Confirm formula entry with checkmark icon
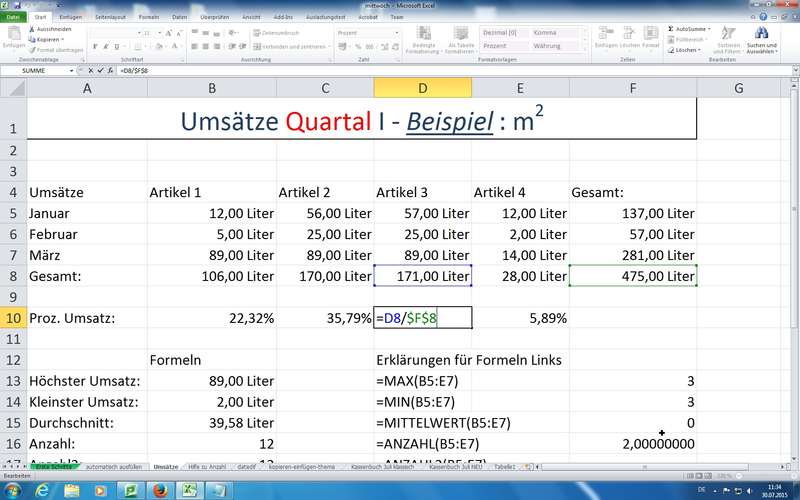The width and height of the screenshot is (800, 500). tap(101, 71)
